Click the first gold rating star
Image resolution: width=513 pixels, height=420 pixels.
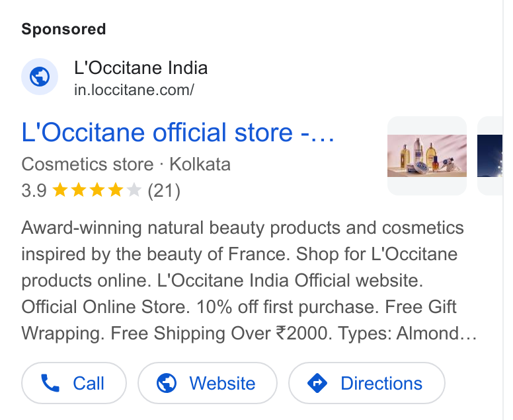pos(60,190)
